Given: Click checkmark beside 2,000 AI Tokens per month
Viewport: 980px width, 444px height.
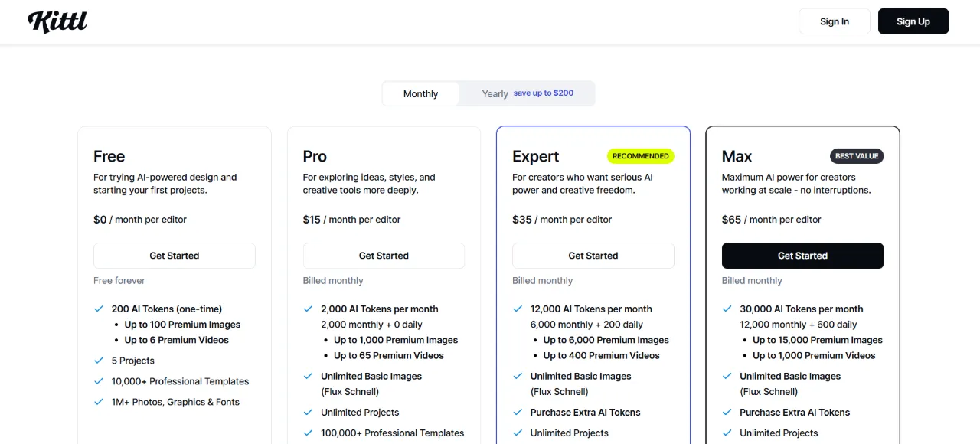Looking at the screenshot, I should 308,309.
